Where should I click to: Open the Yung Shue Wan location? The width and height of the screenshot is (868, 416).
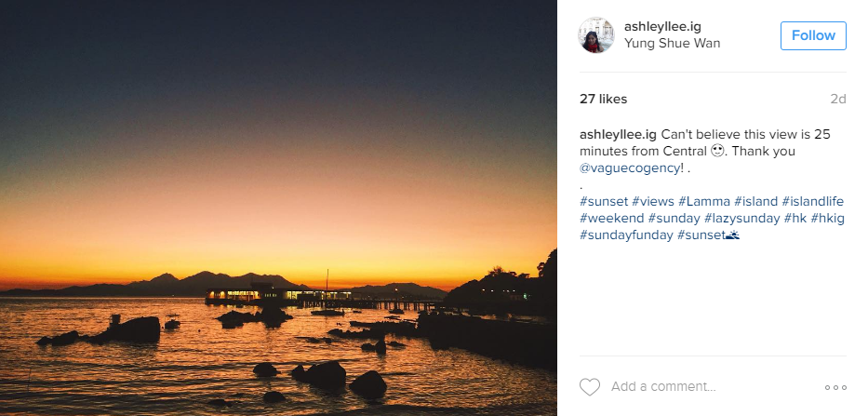click(x=672, y=43)
